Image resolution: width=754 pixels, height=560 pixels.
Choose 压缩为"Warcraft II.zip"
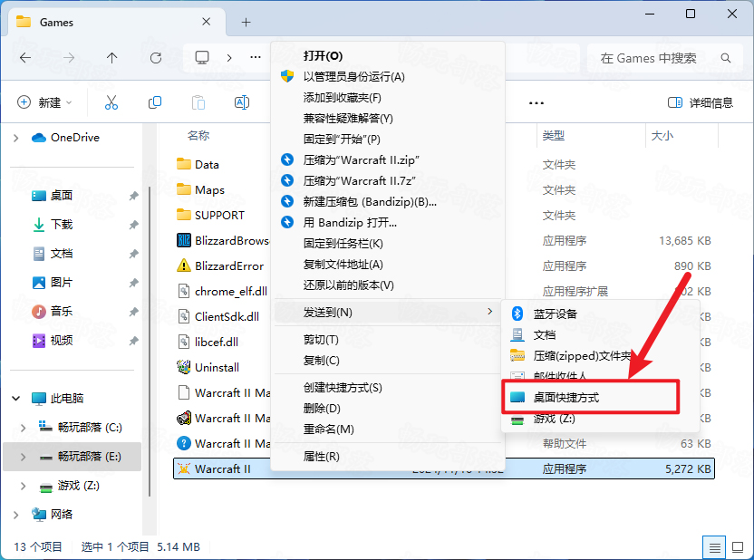388,160
